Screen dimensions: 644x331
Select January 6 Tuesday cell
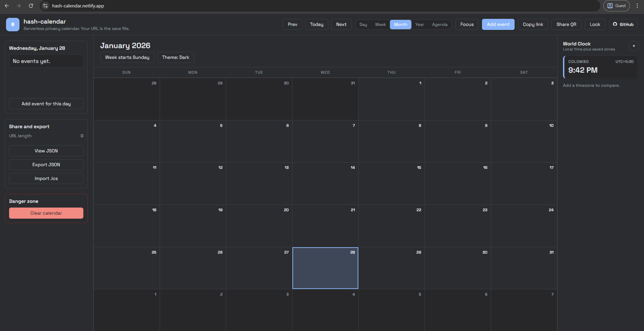click(259, 141)
